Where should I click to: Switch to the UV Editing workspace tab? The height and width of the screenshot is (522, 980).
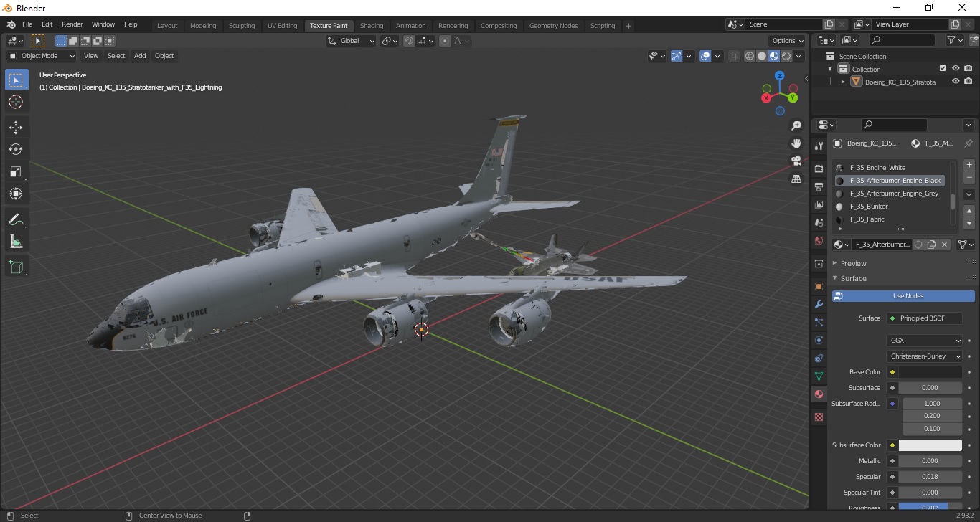[282, 25]
